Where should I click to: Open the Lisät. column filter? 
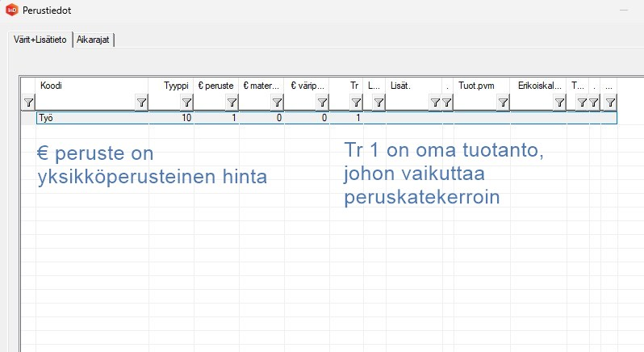pos(435,103)
